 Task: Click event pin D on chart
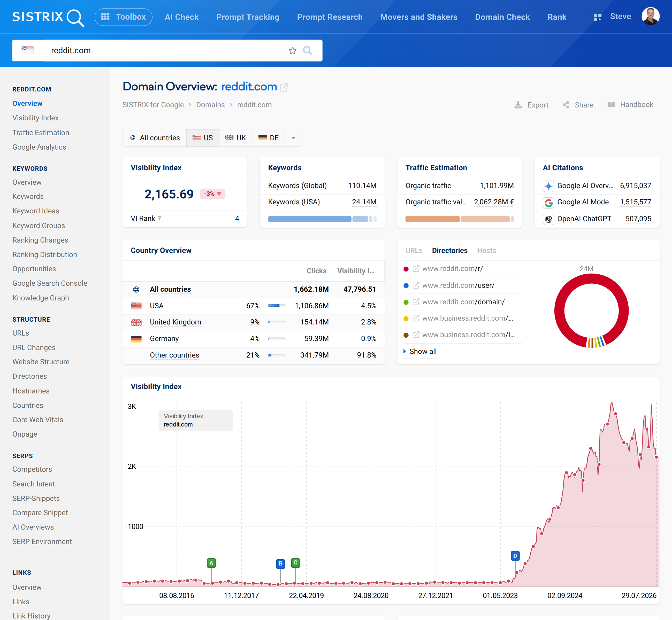coord(515,556)
